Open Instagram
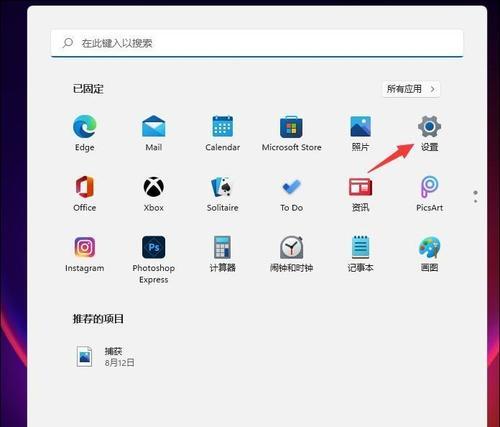This screenshot has height=427, width=500. [85, 254]
